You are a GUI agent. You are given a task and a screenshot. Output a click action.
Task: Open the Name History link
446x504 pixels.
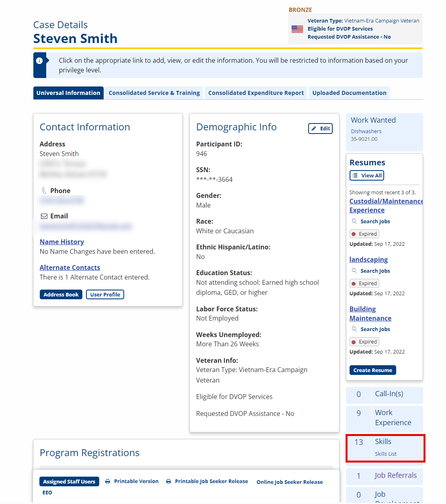click(x=62, y=242)
